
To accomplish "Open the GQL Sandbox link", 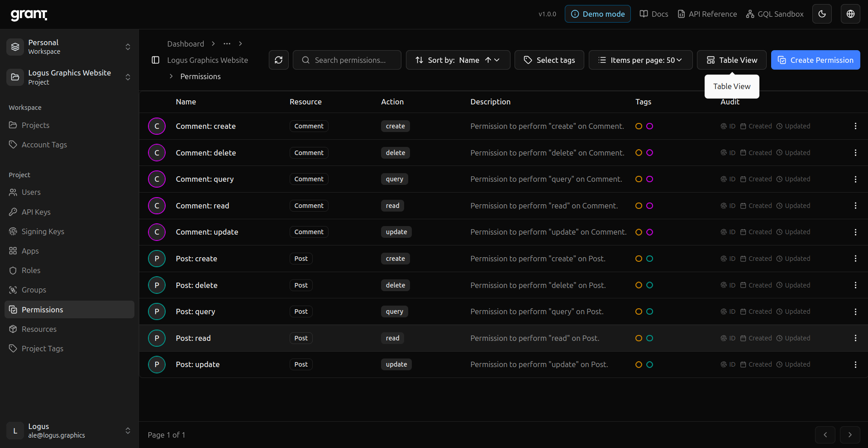I will click(775, 14).
